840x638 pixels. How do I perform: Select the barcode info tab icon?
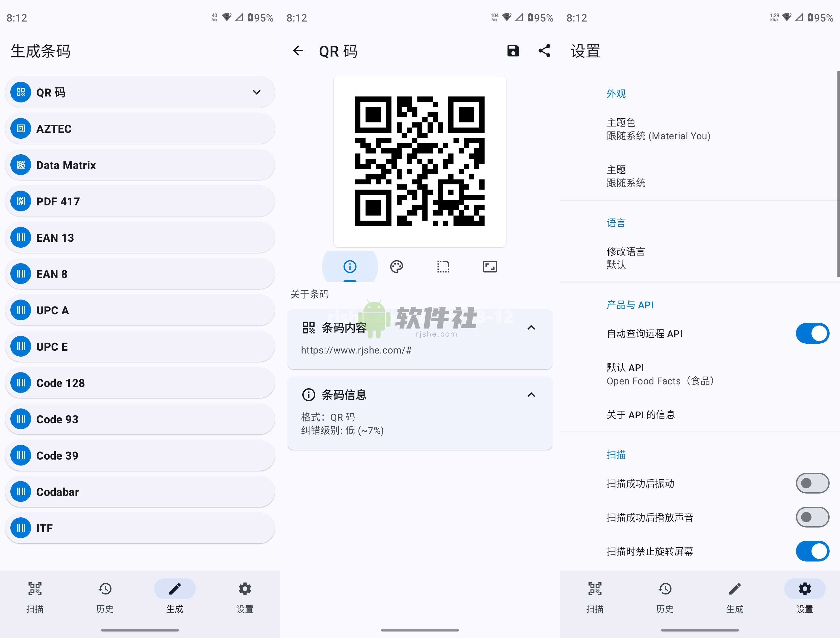click(350, 266)
